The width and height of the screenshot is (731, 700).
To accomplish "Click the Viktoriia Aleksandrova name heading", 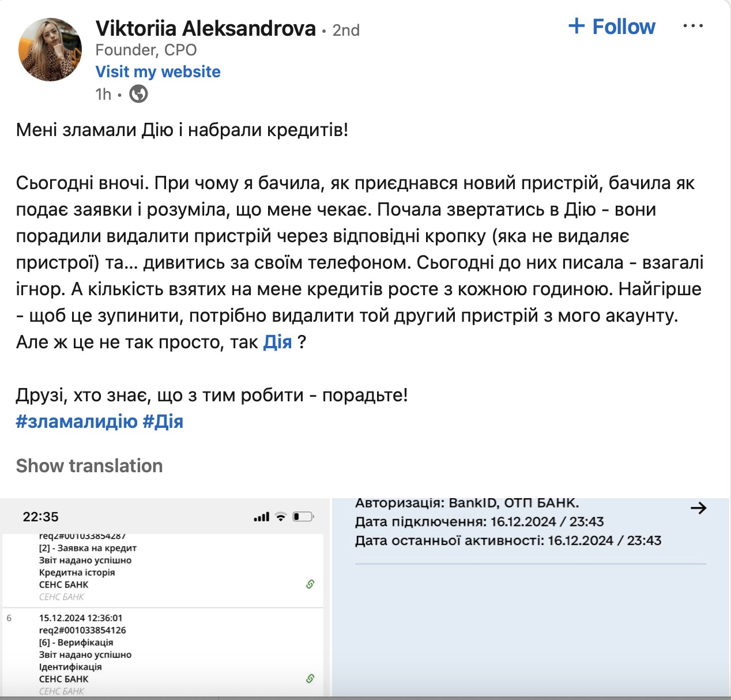I will click(206, 28).
